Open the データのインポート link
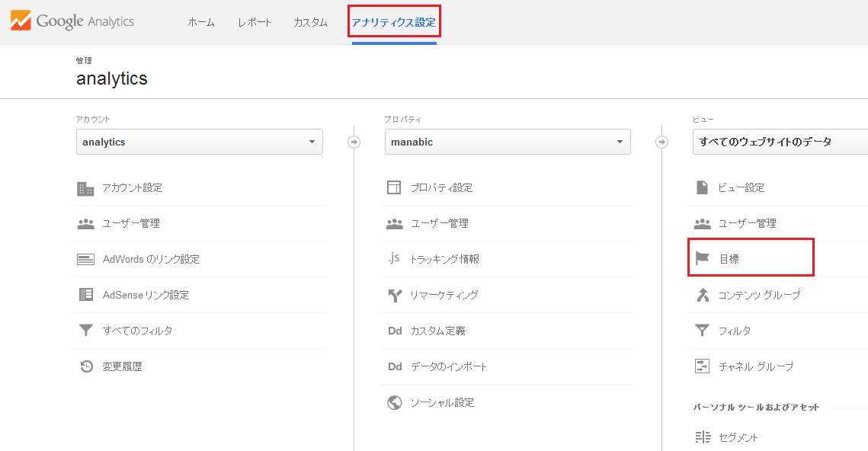 pos(448,366)
